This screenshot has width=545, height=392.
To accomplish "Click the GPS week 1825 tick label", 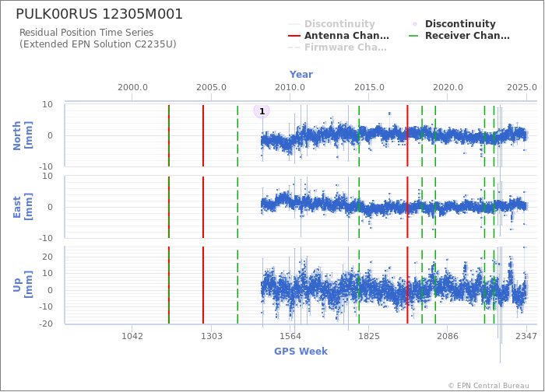I will (x=369, y=336).
